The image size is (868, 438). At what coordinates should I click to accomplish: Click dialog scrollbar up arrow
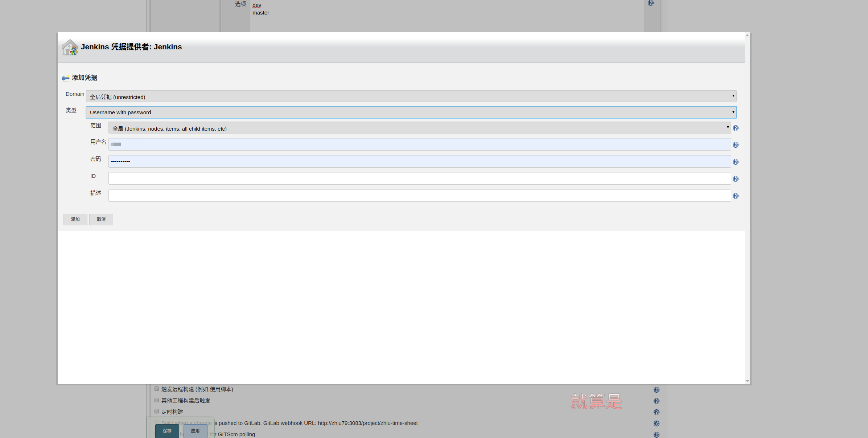click(x=747, y=35)
